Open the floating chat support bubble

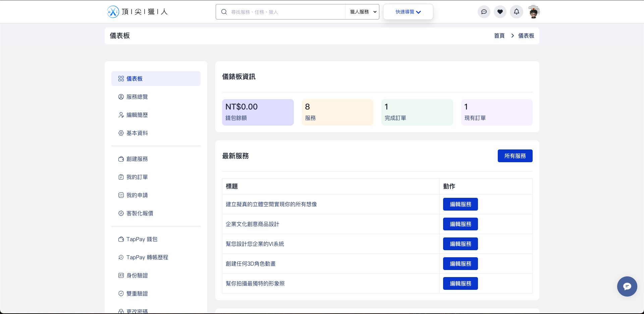coord(627,286)
